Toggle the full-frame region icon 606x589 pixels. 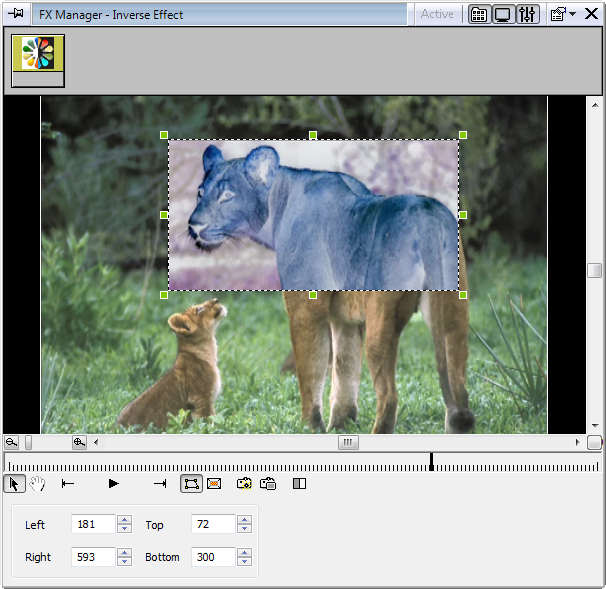click(214, 483)
